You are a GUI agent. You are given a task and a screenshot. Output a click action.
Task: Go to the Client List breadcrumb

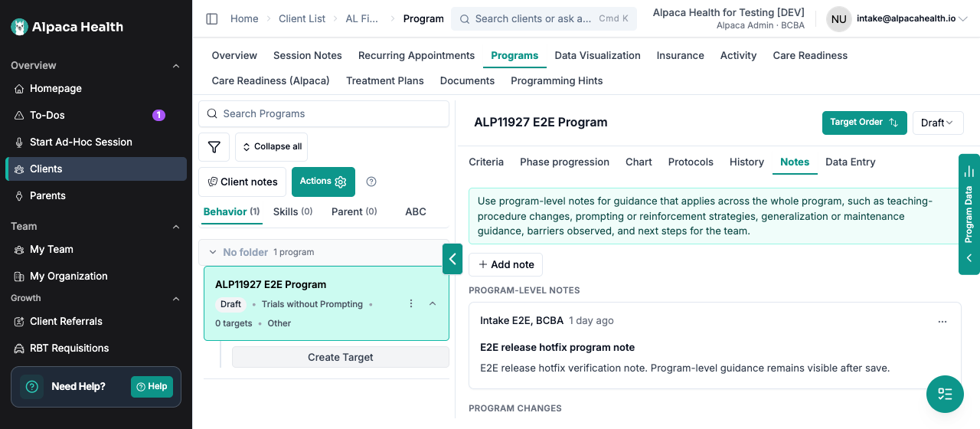[302, 19]
